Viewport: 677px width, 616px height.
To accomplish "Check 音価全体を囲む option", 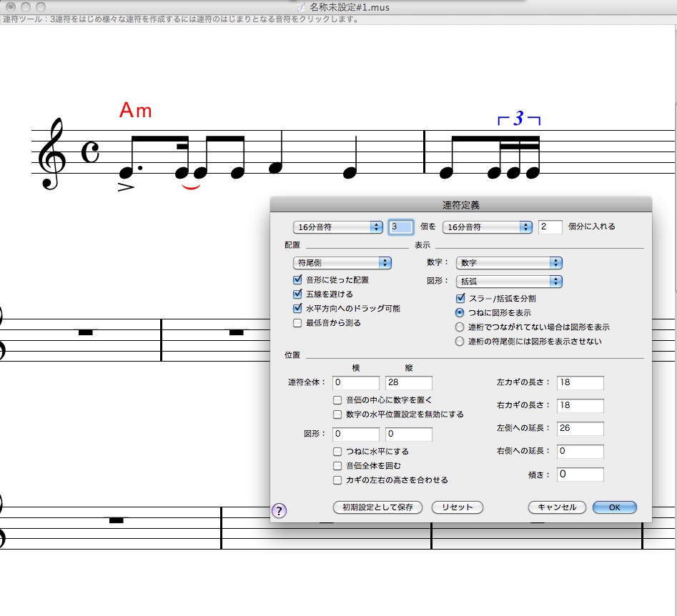I will [337, 466].
